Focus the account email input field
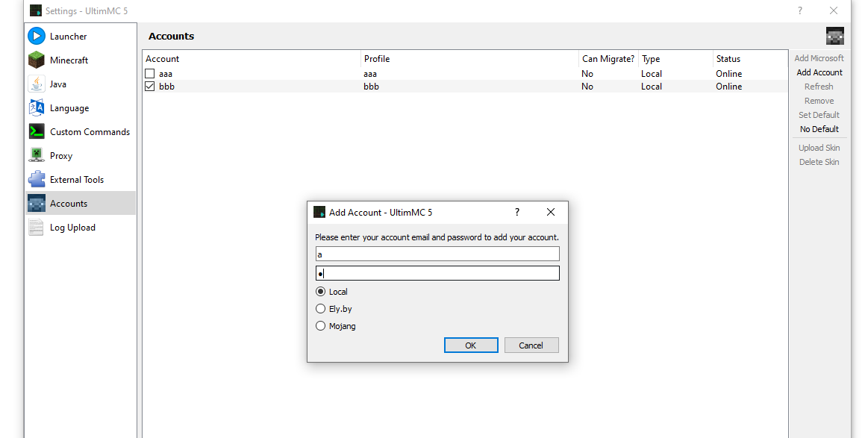 pos(437,254)
